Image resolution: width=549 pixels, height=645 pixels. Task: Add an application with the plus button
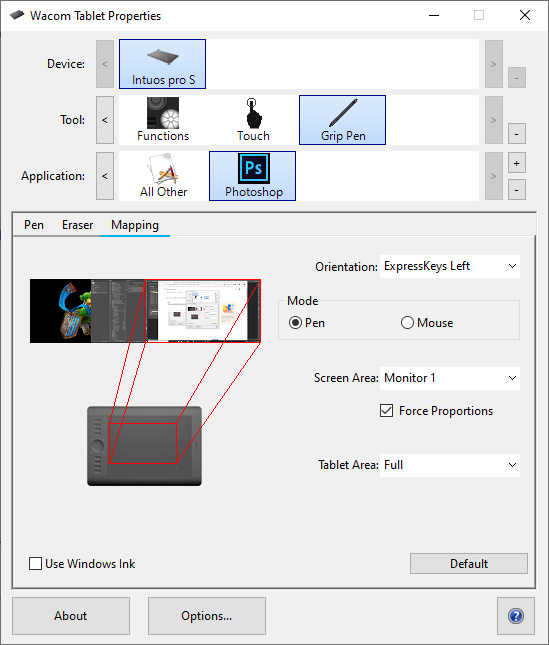(517, 163)
